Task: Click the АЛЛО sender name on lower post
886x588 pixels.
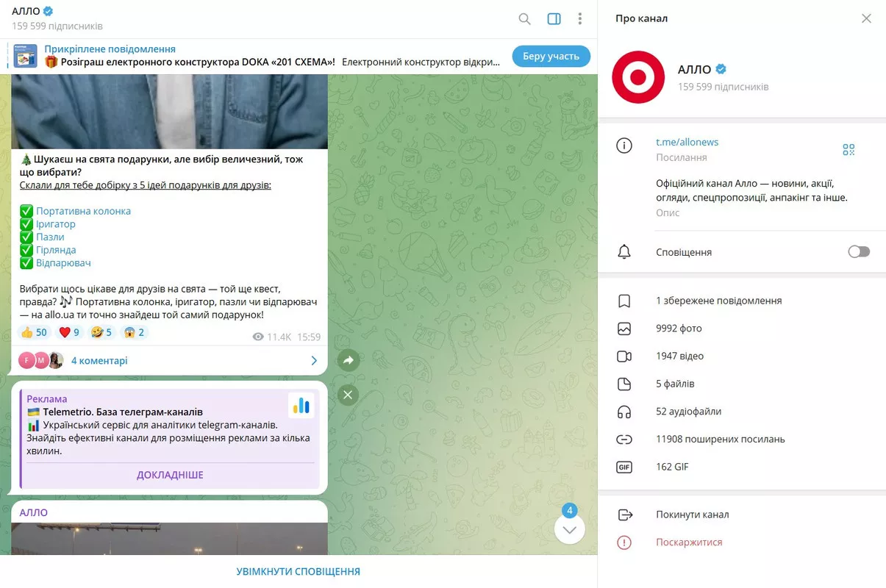Action: coord(33,512)
